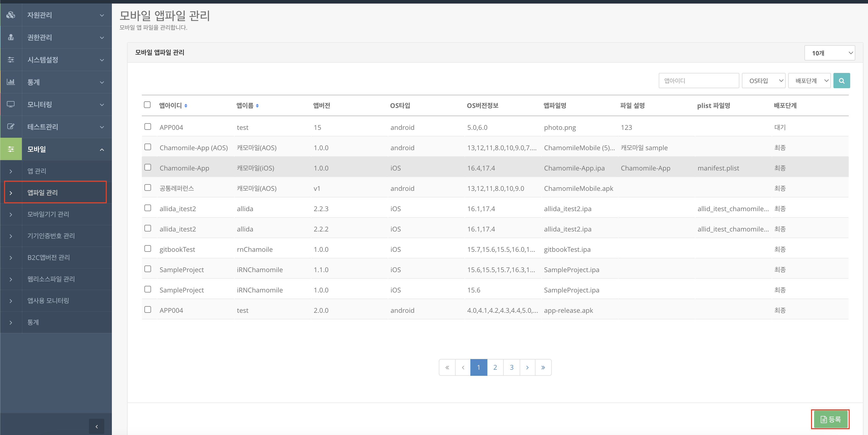This screenshot has width=868, height=435.
Task: Go to page 2
Action: click(x=495, y=367)
